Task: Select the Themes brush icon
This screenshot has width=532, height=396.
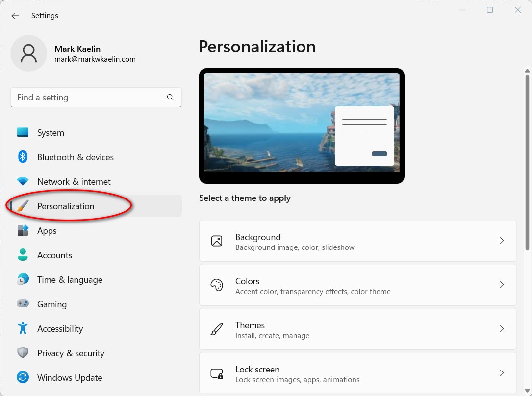Action: click(x=216, y=329)
